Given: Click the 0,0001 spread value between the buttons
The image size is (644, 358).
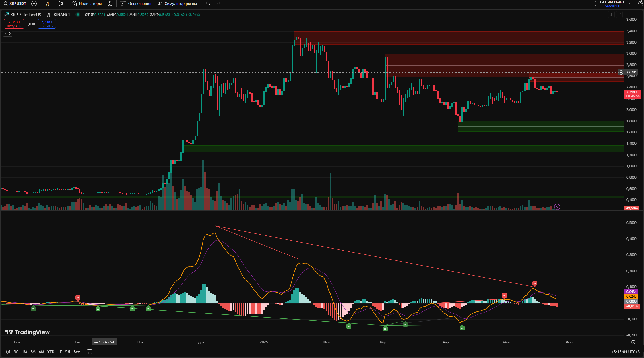Looking at the screenshot, I should pyautogui.click(x=31, y=24).
